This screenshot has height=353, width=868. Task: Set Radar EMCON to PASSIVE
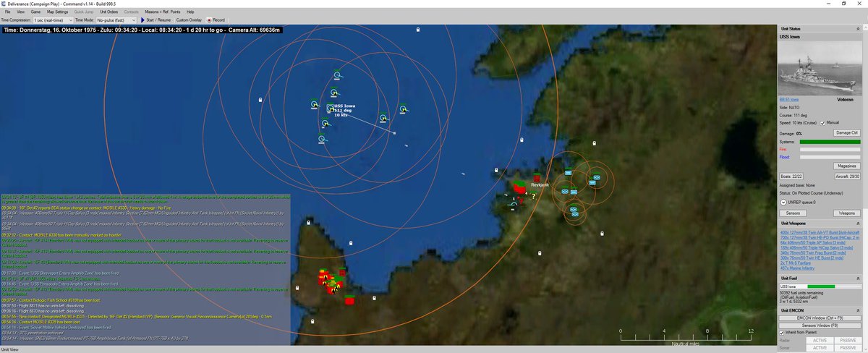click(x=847, y=340)
